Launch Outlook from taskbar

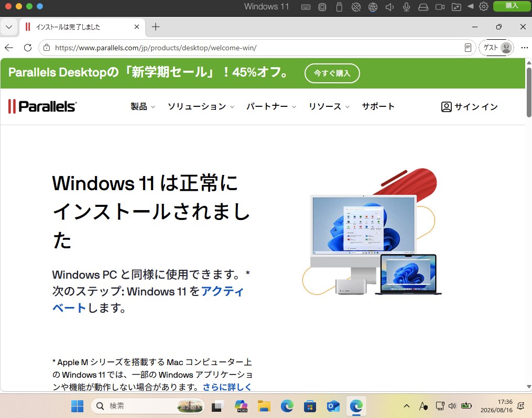[333, 406]
